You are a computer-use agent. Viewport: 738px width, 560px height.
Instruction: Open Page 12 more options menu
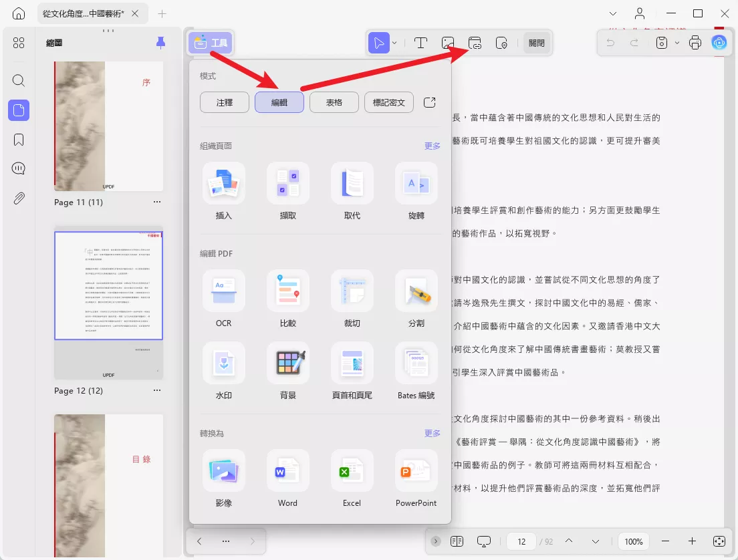[x=156, y=390]
